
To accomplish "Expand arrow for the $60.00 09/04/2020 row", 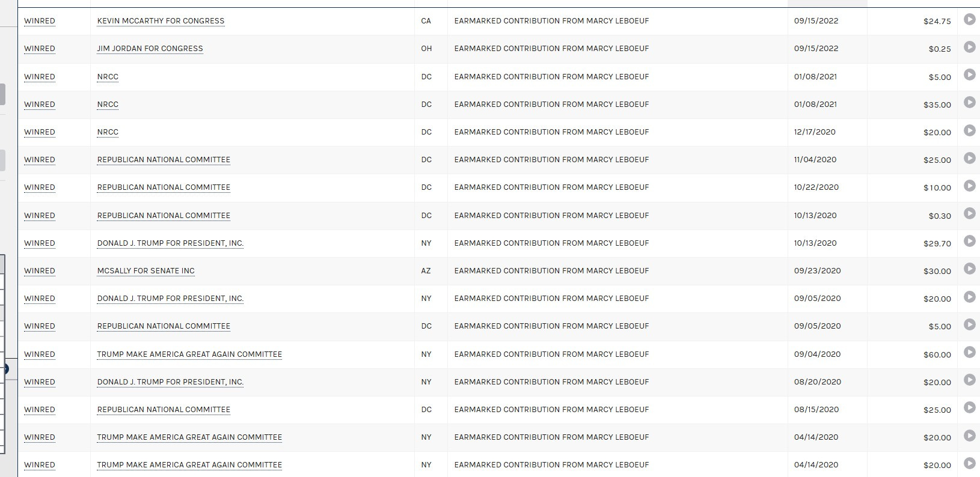I will tap(969, 352).
